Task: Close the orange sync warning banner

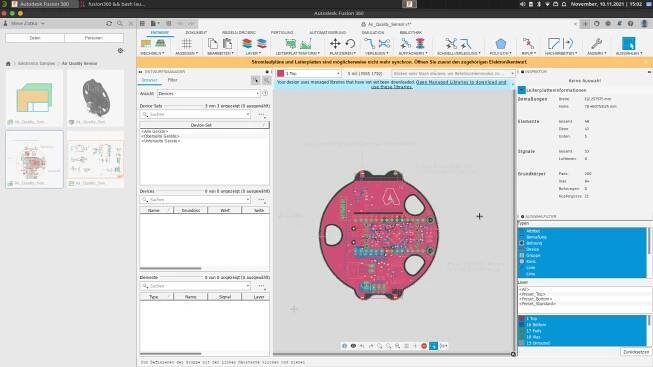Action: [647, 62]
